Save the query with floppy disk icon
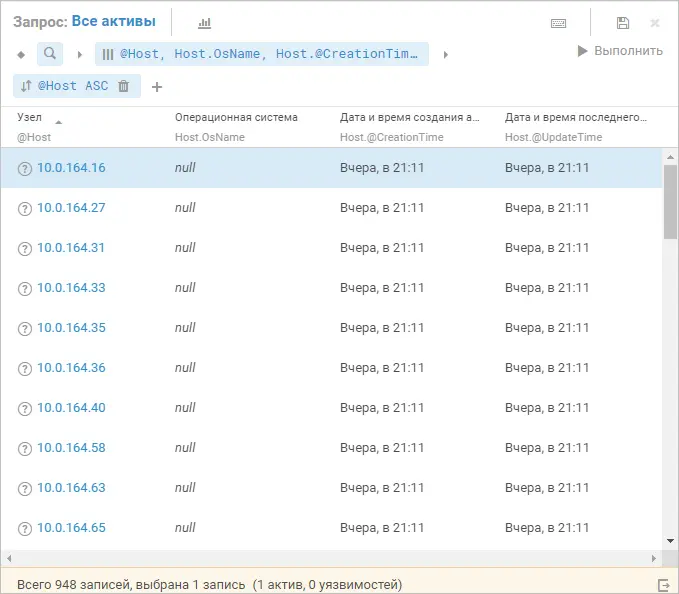This screenshot has width=679, height=594. [x=623, y=23]
